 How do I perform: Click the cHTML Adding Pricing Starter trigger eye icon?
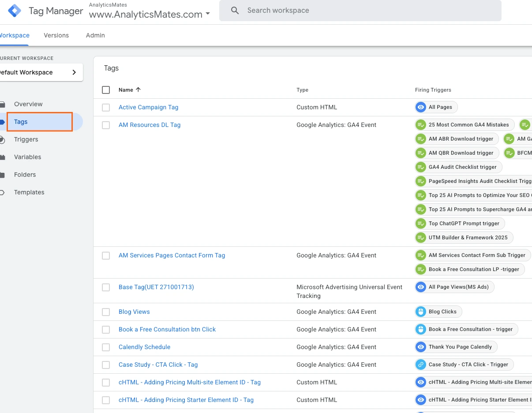pos(421,400)
